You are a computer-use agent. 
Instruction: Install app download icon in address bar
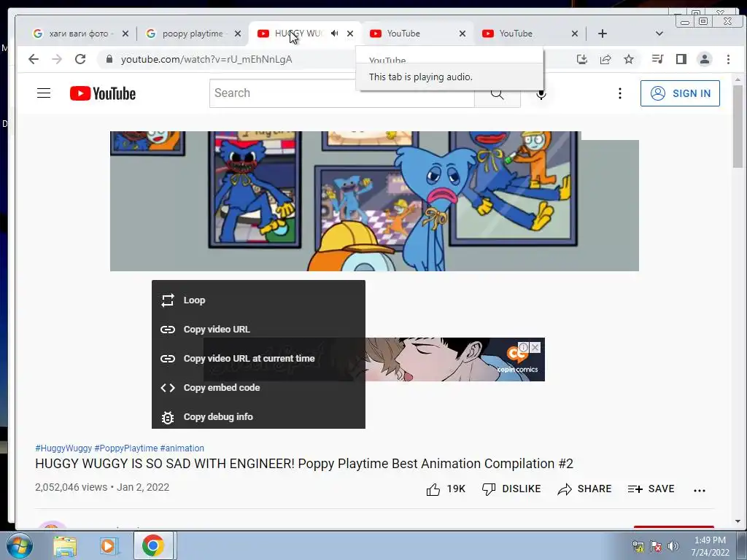pyautogui.click(x=581, y=59)
